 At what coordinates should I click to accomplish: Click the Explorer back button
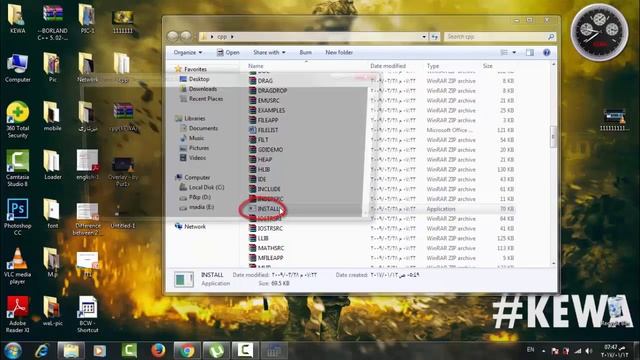pyautogui.click(x=173, y=36)
